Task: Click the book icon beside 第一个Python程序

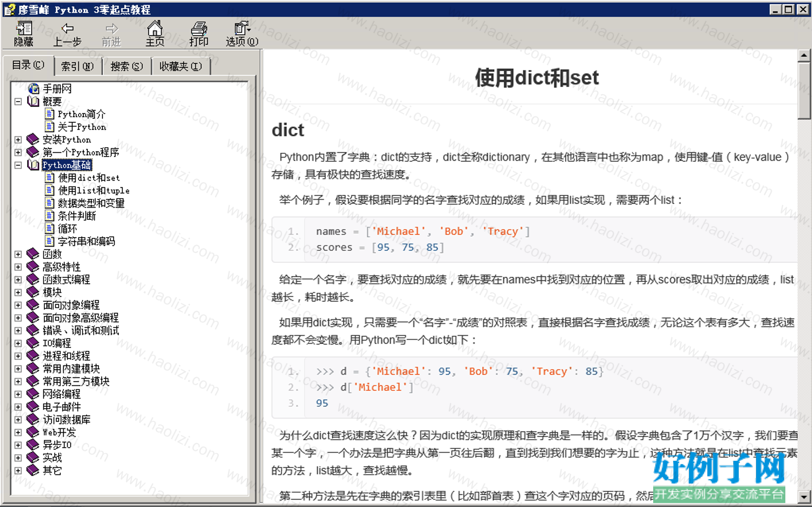Action: coord(33,152)
